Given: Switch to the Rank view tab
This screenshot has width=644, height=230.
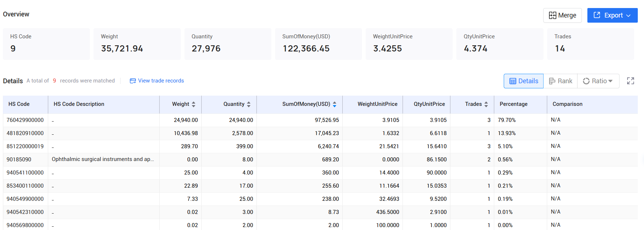Looking at the screenshot, I should pyautogui.click(x=560, y=81).
